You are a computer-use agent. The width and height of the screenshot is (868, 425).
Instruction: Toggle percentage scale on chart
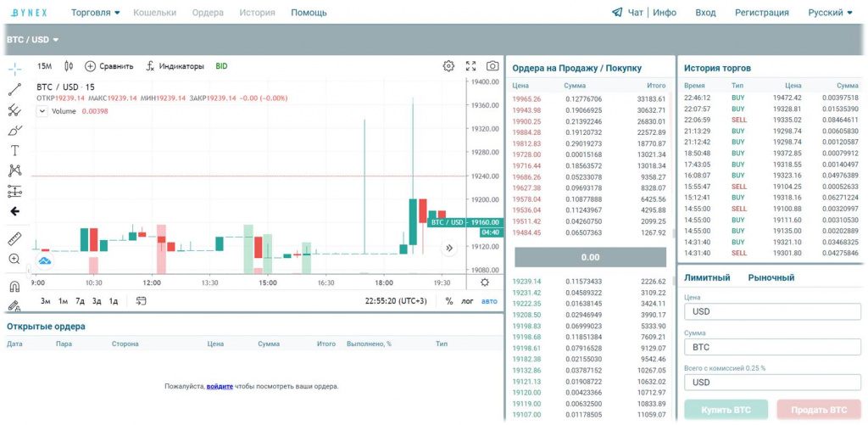448,300
